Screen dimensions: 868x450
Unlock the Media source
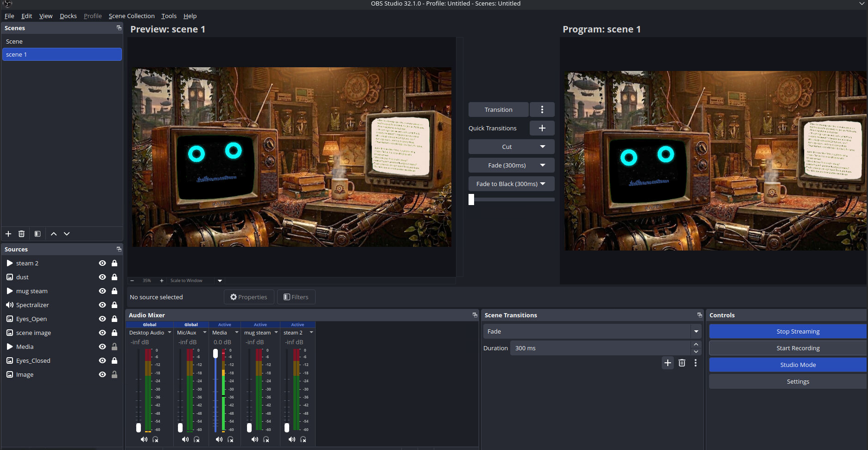(x=114, y=347)
